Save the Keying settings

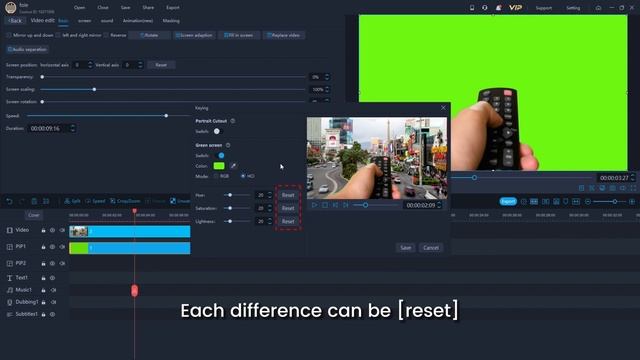(x=405, y=248)
